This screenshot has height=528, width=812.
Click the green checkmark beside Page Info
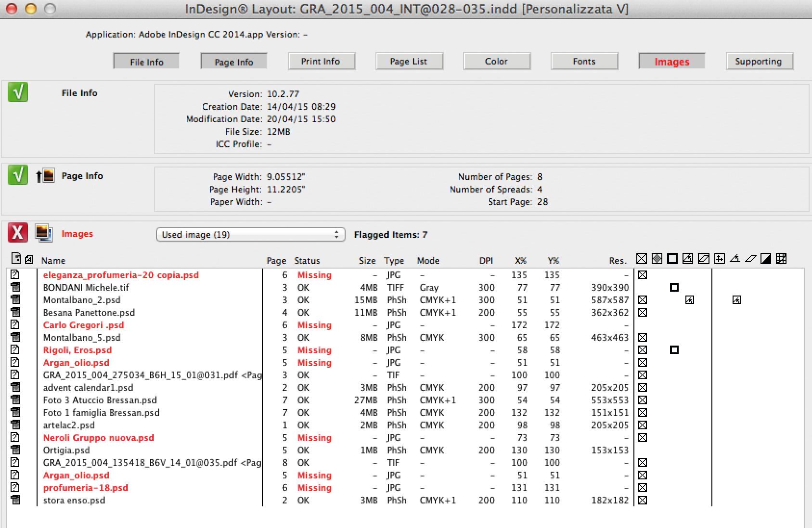17,175
